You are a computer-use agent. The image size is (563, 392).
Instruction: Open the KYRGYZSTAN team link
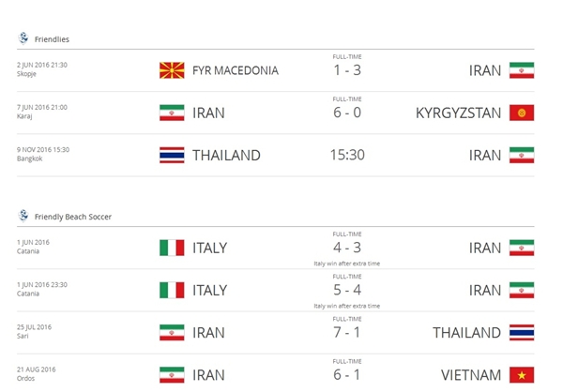458,113
